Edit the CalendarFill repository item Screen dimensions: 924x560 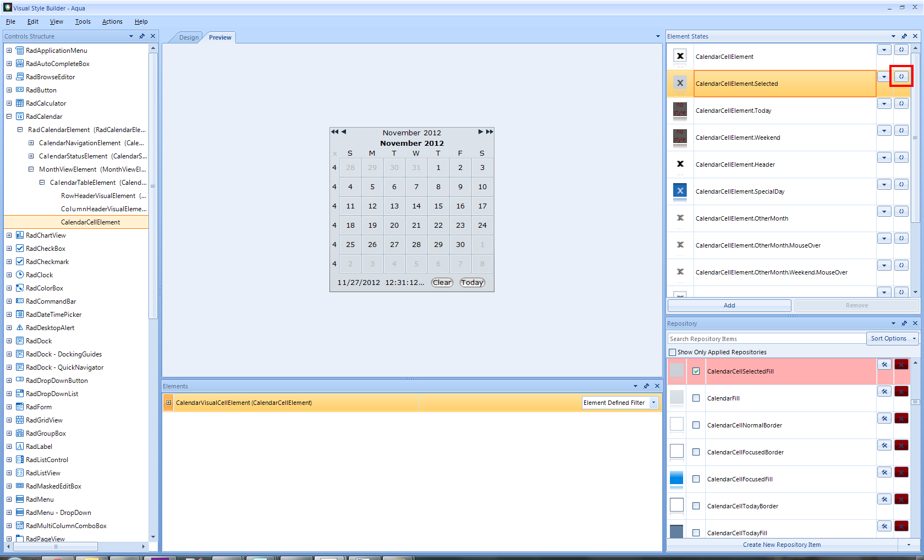(884, 391)
